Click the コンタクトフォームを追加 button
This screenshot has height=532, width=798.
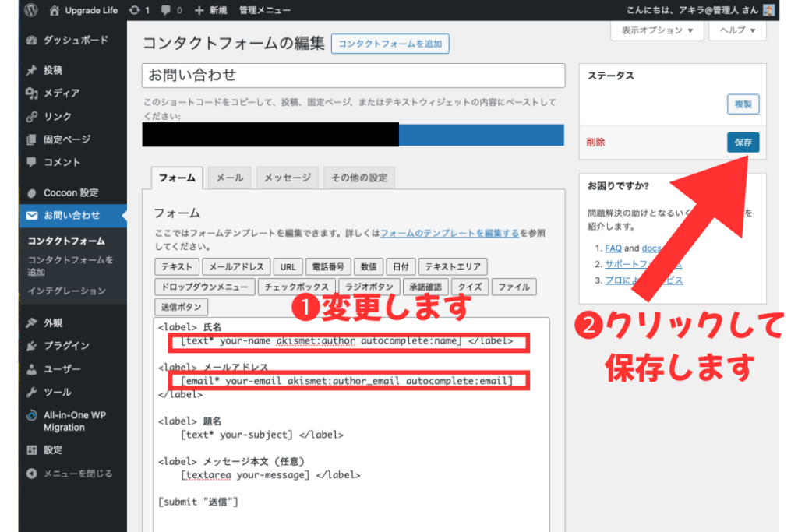[x=390, y=44]
